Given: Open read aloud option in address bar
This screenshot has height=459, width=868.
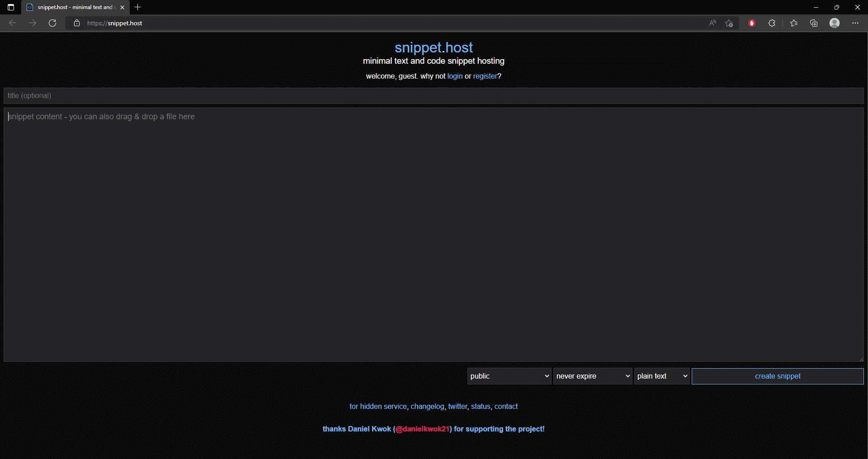Looking at the screenshot, I should click(712, 23).
